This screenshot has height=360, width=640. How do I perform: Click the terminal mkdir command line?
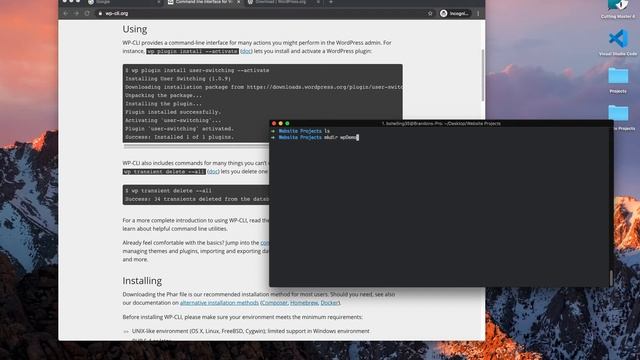pos(315,138)
